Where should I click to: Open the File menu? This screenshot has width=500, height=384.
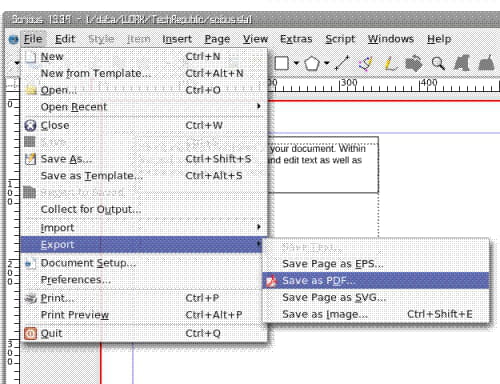[x=33, y=39]
